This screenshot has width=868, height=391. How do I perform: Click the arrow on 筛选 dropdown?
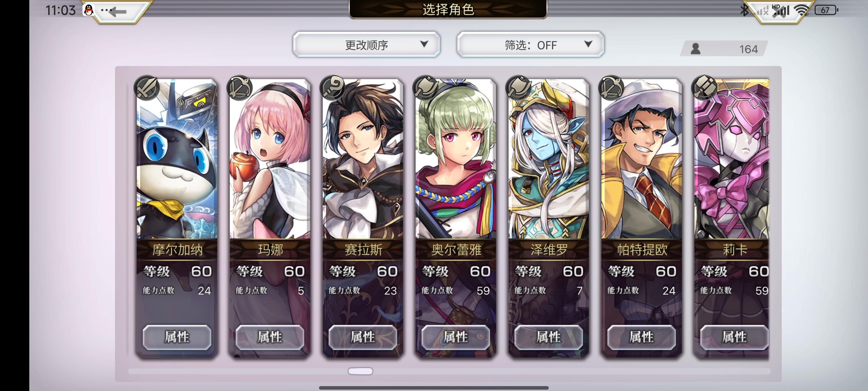pos(588,44)
